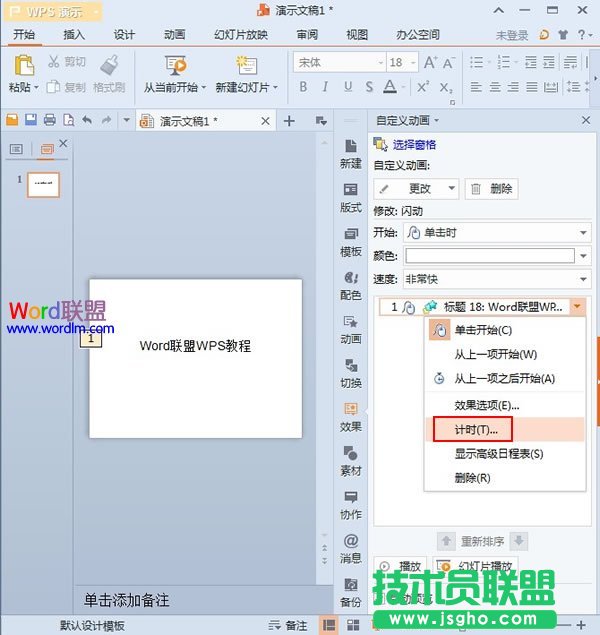The width and height of the screenshot is (600, 635).
Task: Open the 配色 color scheme sidebar icon
Action: coord(351,284)
